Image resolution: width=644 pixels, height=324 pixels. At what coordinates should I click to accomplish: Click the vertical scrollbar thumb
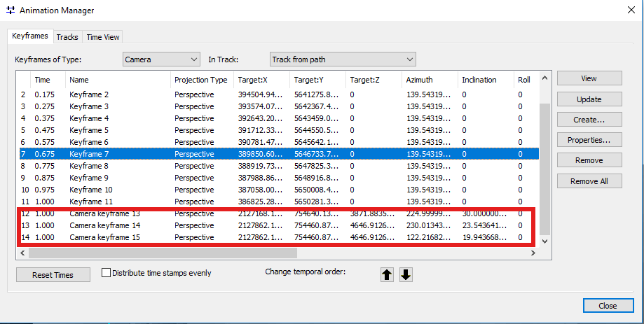[544, 169]
